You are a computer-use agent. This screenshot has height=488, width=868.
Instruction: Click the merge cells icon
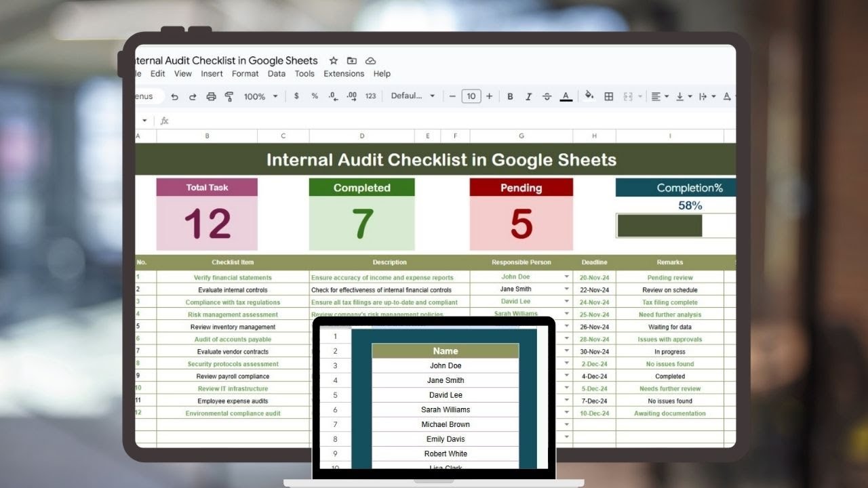pos(628,96)
